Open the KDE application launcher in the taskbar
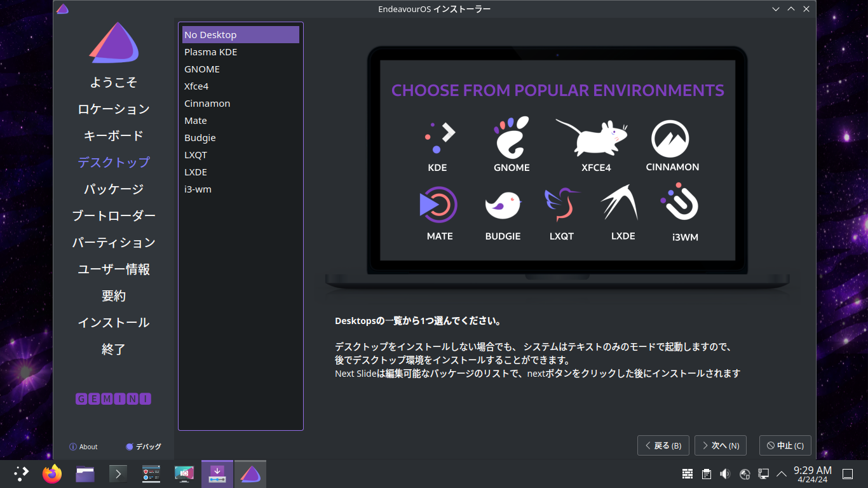 [x=22, y=474]
